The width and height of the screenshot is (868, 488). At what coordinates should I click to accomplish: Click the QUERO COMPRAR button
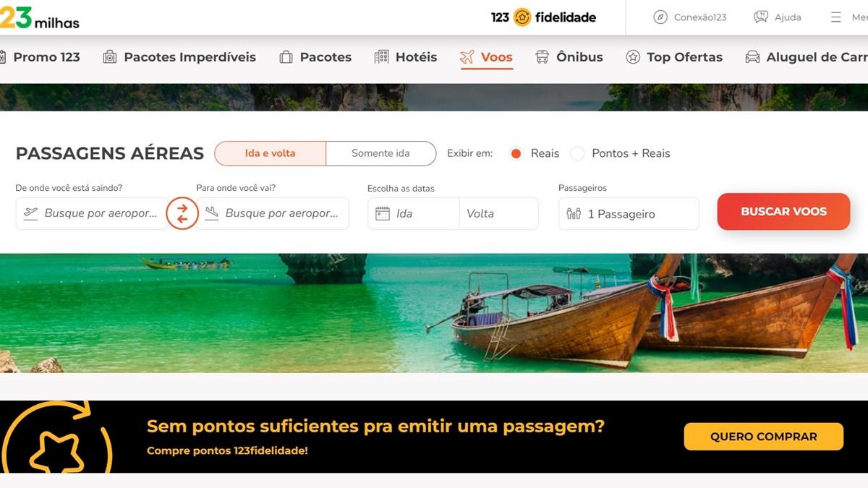click(764, 437)
